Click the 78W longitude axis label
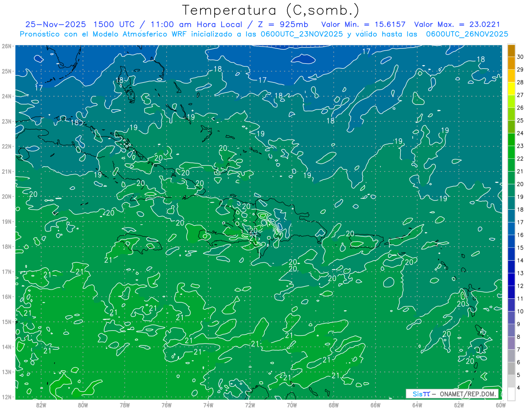532x411 pixels. coord(125,405)
